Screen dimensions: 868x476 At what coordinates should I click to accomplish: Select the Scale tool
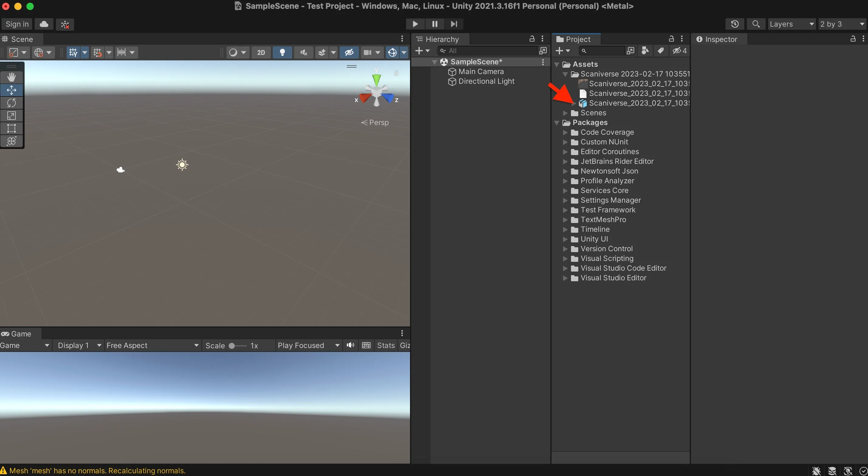[12, 116]
